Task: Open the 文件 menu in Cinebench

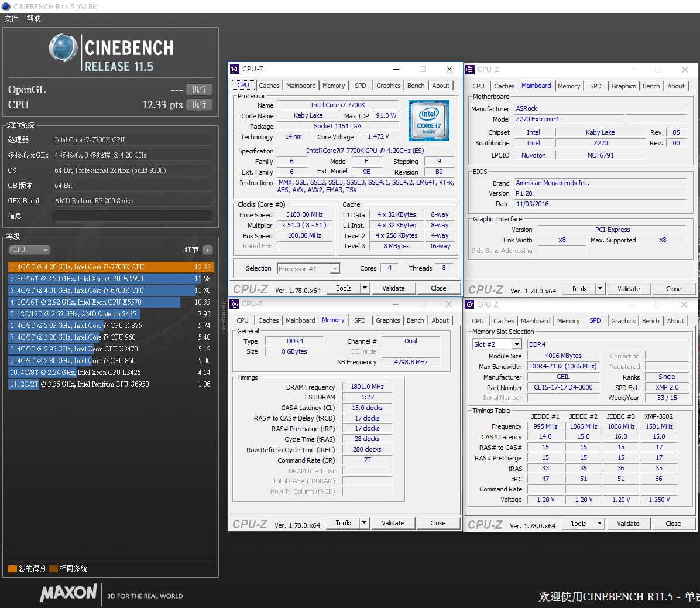Action: [x=12, y=18]
